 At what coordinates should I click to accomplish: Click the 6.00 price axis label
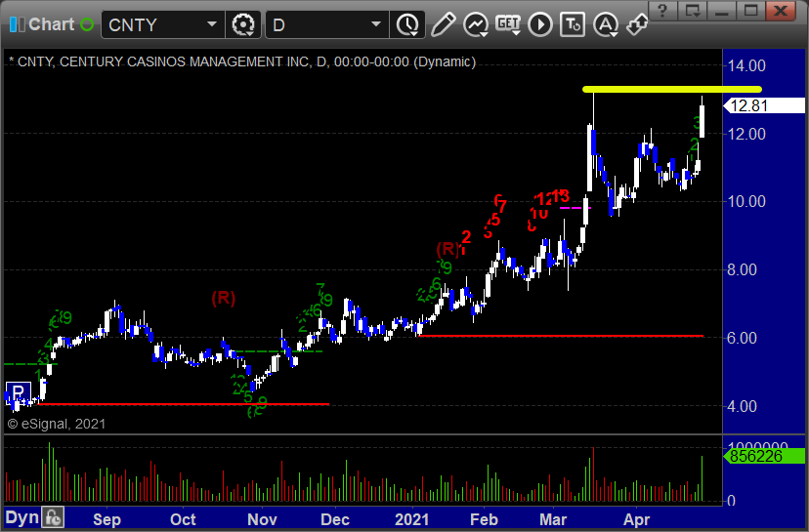[x=742, y=338]
